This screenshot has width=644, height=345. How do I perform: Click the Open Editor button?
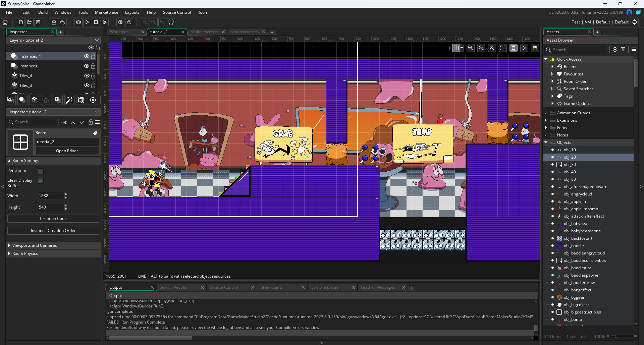click(x=67, y=151)
